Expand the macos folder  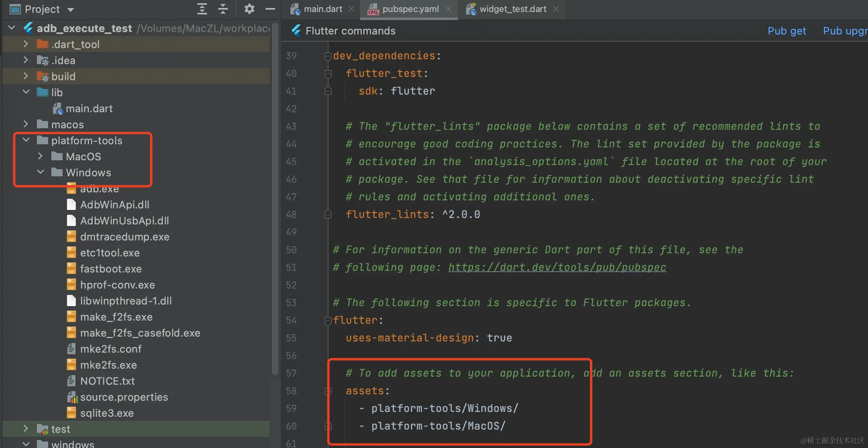(26, 124)
